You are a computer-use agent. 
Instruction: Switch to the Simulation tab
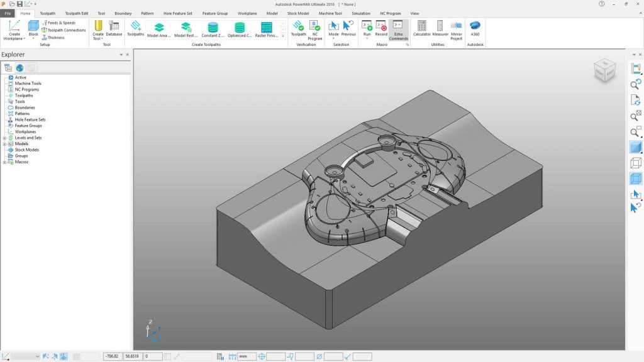[361, 14]
